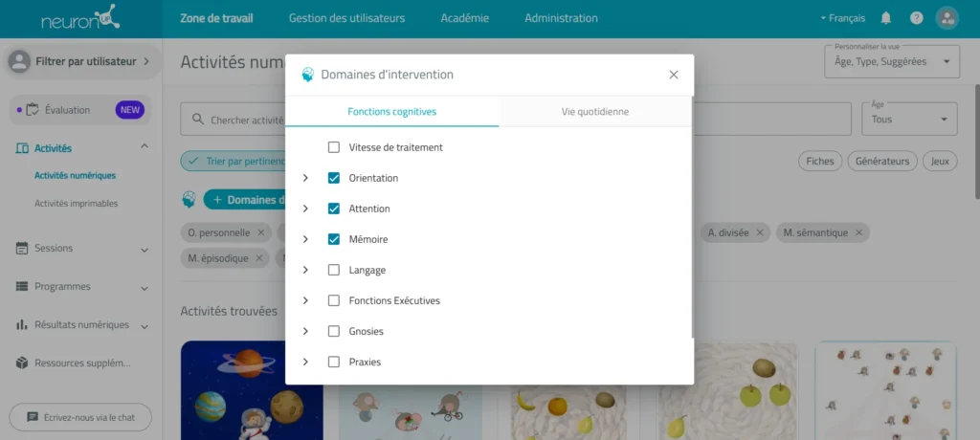Switch to the Vie quotidienne tab
The width and height of the screenshot is (980, 440).
click(595, 112)
